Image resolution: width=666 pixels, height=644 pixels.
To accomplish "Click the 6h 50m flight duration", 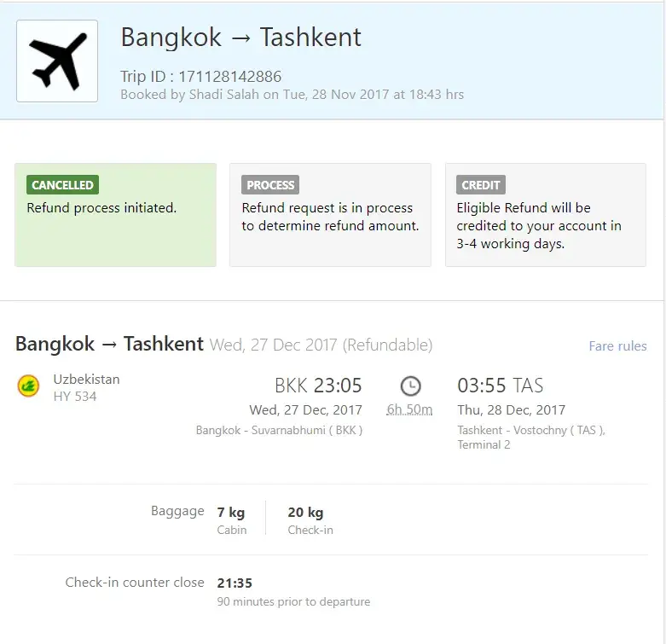I will pyautogui.click(x=409, y=409).
